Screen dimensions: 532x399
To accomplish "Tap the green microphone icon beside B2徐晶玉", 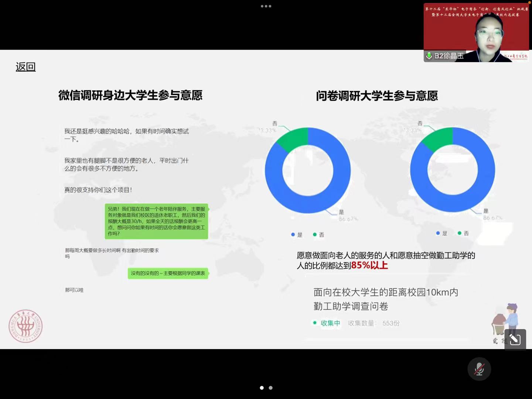I will [429, 56].
